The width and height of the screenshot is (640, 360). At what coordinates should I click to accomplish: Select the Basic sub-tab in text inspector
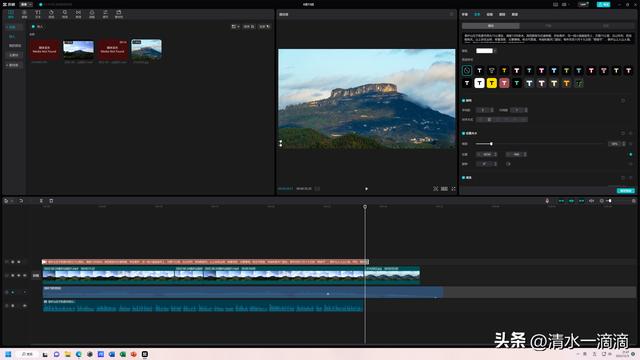coord(491,26)
